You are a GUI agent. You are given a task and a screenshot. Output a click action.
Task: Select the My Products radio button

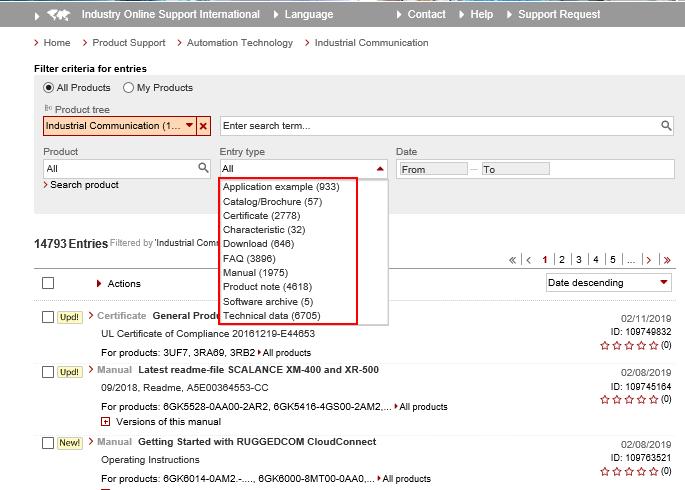[x=128, y=87]
